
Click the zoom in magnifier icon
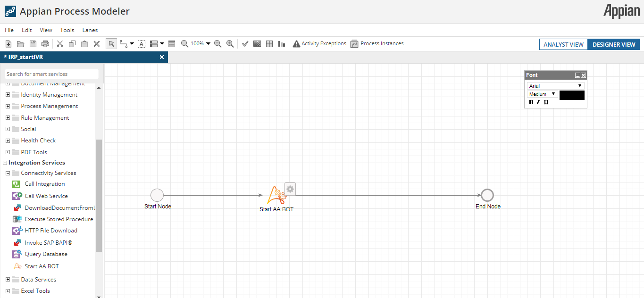pyautogui.click(x=230, y=44)
